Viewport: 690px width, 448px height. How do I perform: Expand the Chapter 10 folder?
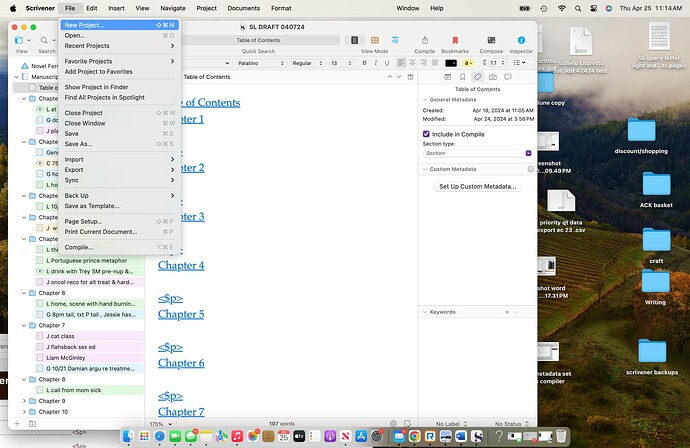coord(24,412)
